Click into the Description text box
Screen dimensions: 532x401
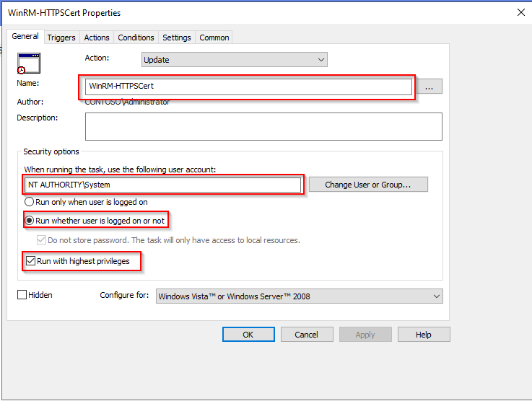click(263, 126)
